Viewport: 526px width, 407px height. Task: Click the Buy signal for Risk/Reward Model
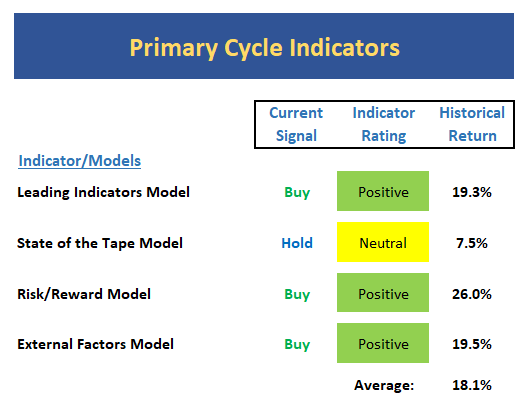[x=297, y=295]
